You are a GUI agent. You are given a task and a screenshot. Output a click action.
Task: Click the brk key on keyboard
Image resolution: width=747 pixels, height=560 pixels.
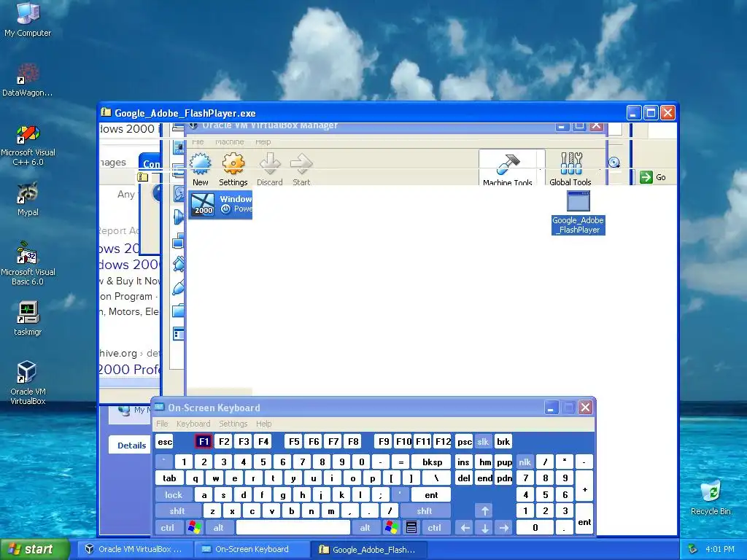pyautogui.click(x=503, y=442)
